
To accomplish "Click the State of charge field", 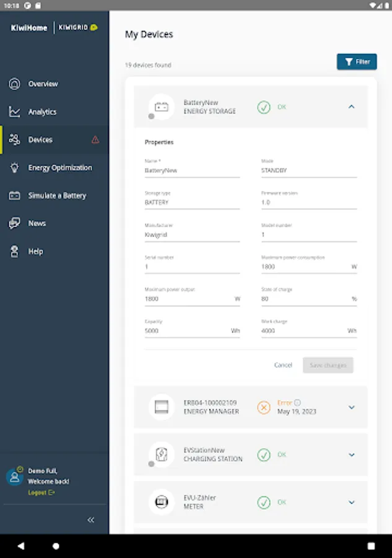I will point(309,296).
